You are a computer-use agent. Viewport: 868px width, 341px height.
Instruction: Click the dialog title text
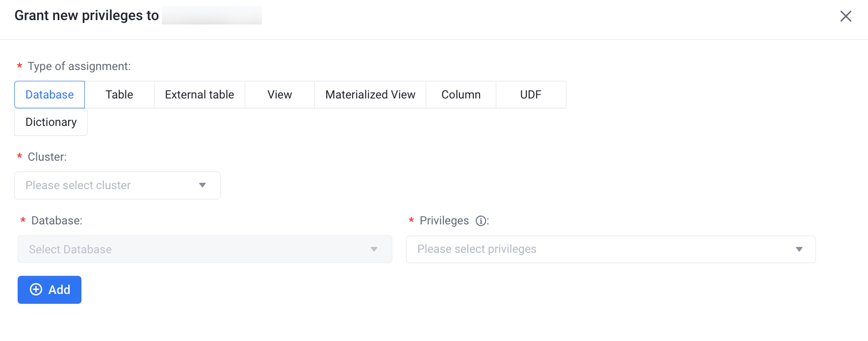pyautogui.click(x=87, y=16)
